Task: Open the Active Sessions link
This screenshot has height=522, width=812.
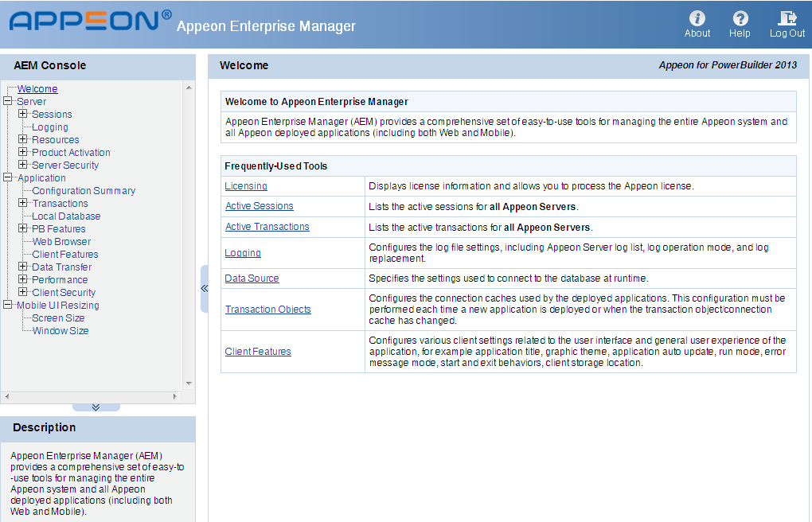Action: click(x=259, y=206)
